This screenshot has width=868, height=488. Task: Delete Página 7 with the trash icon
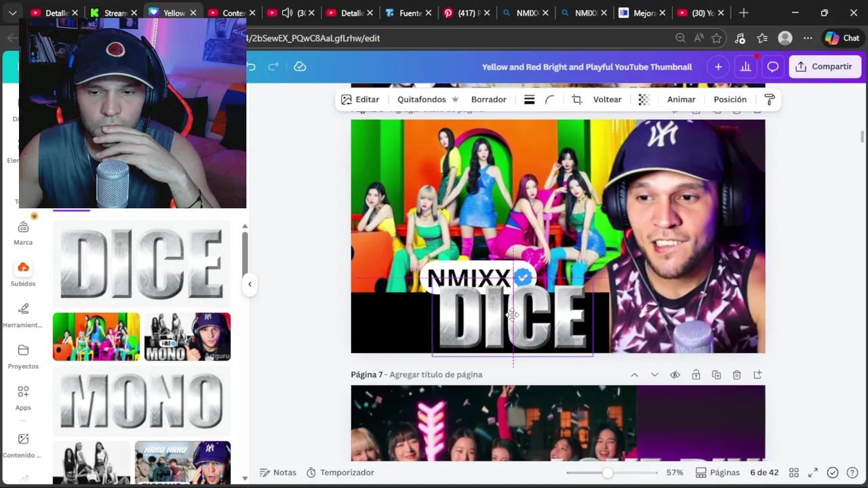(x=736, y=375)
